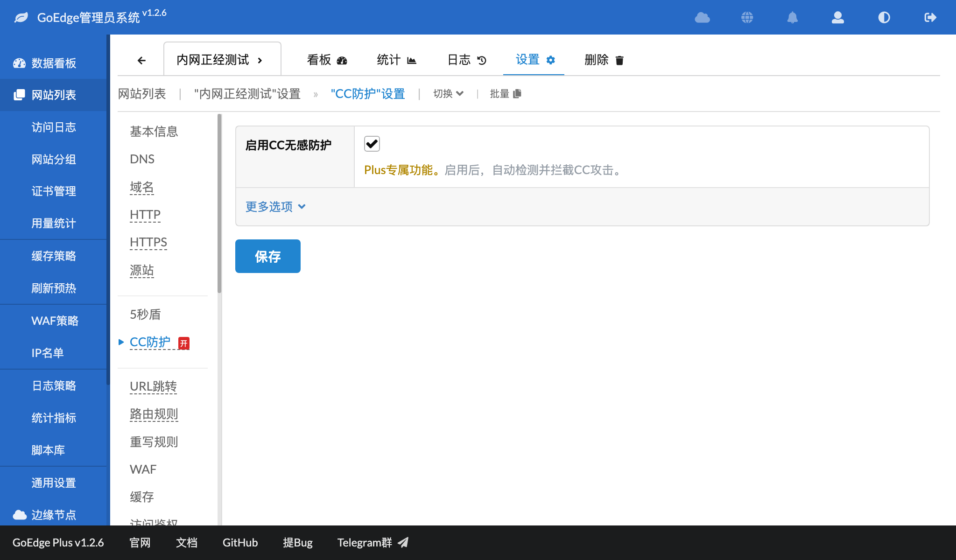Viewport: 956px width, 560px height.
Task: Open 统计指标 in sidebar
Action: pos(53,418)
